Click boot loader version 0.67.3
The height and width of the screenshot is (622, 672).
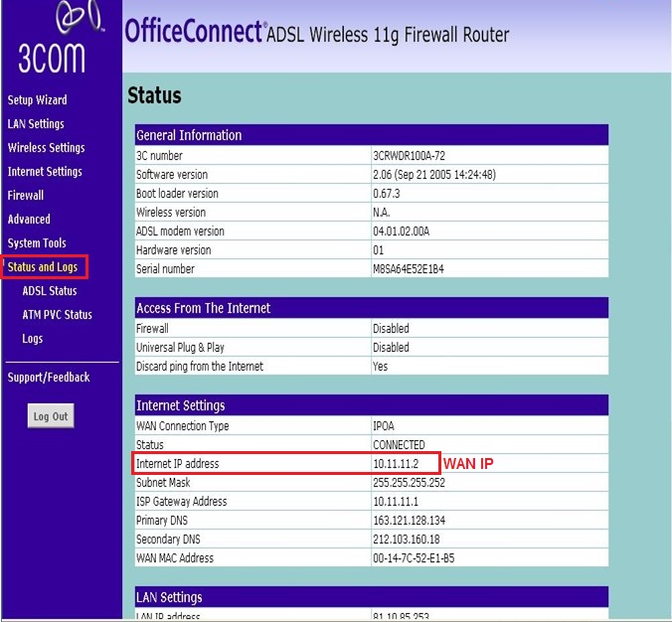[x=386, y=194]
